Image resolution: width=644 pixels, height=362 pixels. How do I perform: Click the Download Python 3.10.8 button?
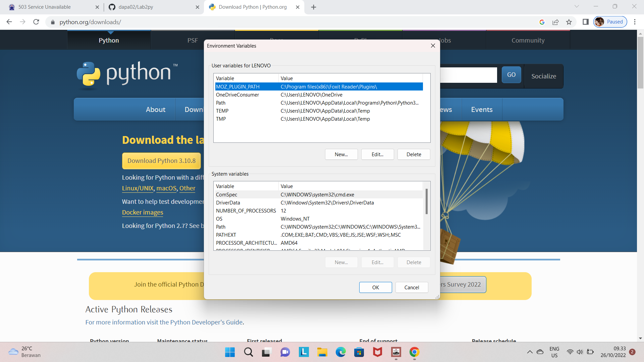tap(161, 161)
